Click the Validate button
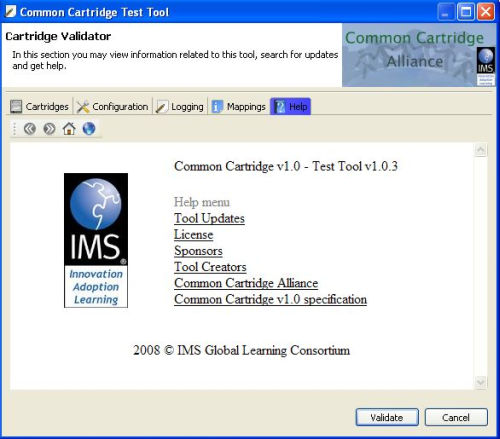Screen dimensions: 500x439 point(387,417)
